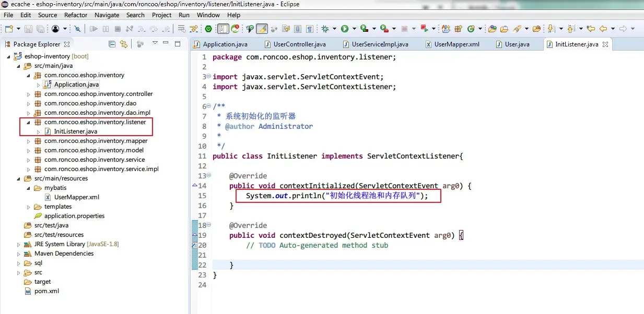Open the New Java Class dropdown arrow
644x314 pixels.
click(x=480, y=29)
